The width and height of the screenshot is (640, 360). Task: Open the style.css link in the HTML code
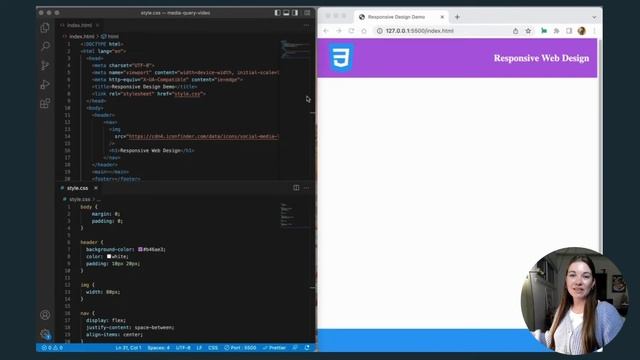pos(188,93)
